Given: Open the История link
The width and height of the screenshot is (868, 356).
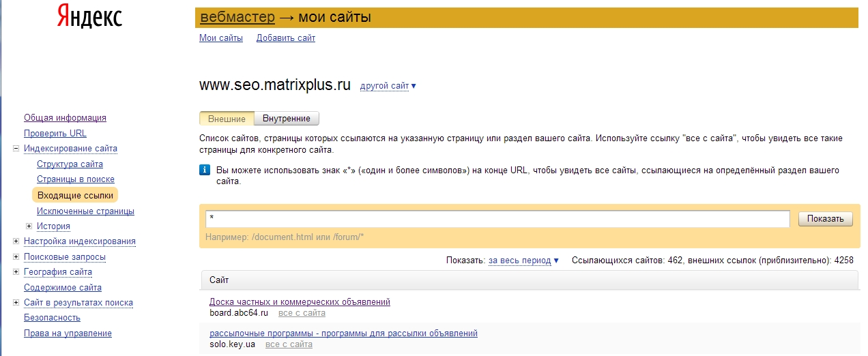Looking at the screenshot, I should tap(53, 226).
